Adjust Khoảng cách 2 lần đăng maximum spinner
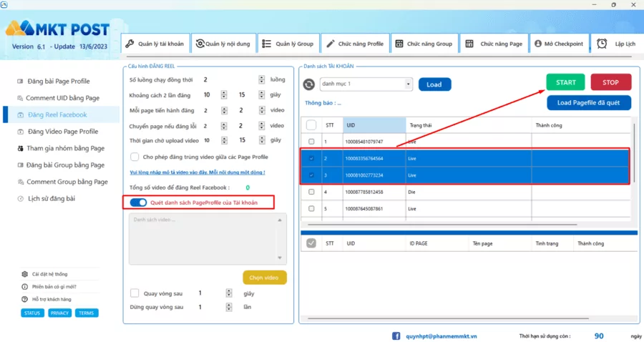 coord(262,95)
